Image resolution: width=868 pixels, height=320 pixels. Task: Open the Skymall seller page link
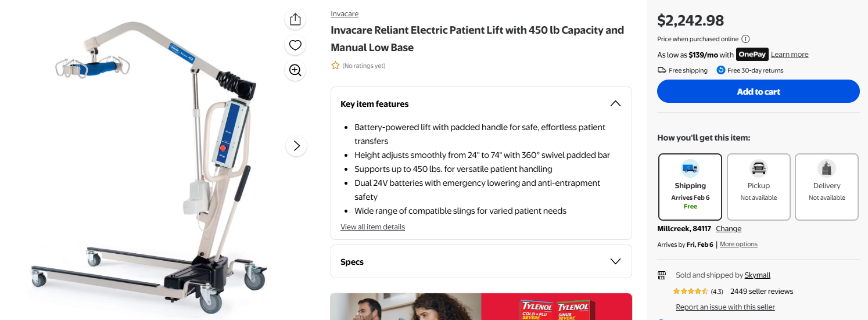[x=758, y=275]
